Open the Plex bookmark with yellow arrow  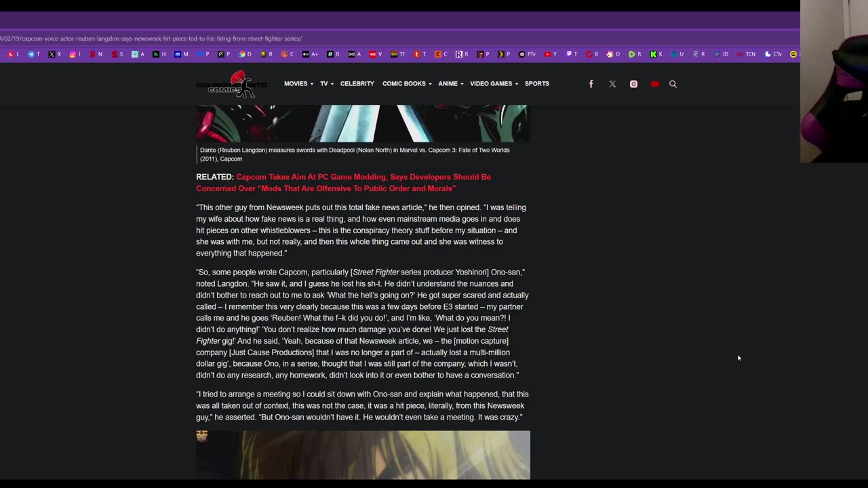(505, 54)
